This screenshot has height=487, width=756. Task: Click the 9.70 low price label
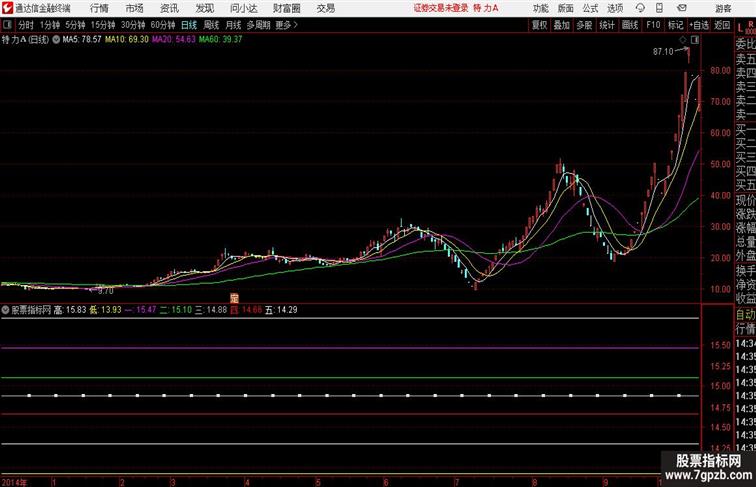coord(106,291)
